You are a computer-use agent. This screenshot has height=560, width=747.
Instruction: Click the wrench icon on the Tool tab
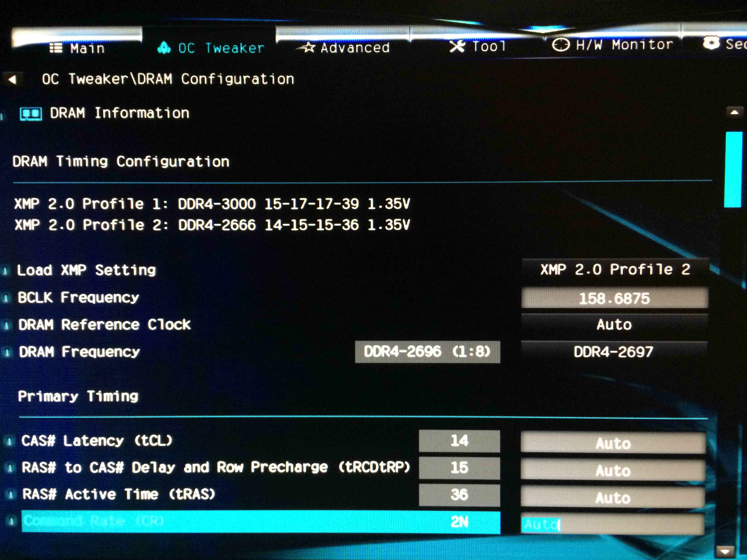pos(457,46)
